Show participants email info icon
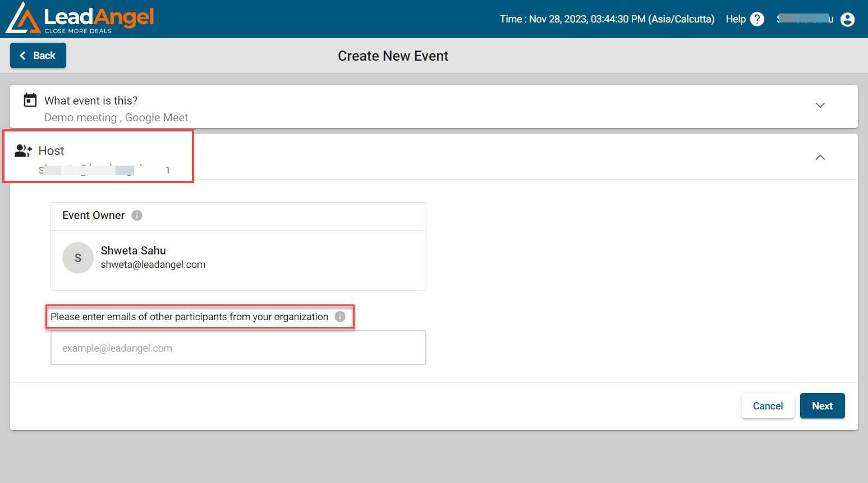Screen dimensions: 868x483 pos(340,317)
